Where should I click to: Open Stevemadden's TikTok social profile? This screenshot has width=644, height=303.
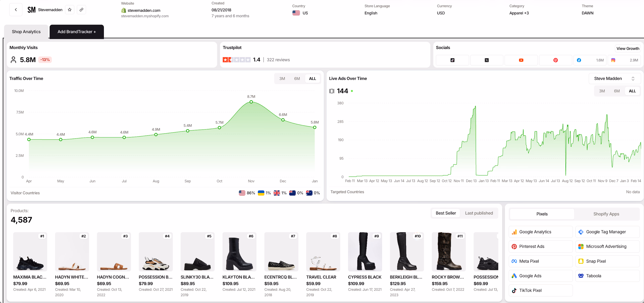click(x=452, y=60)
